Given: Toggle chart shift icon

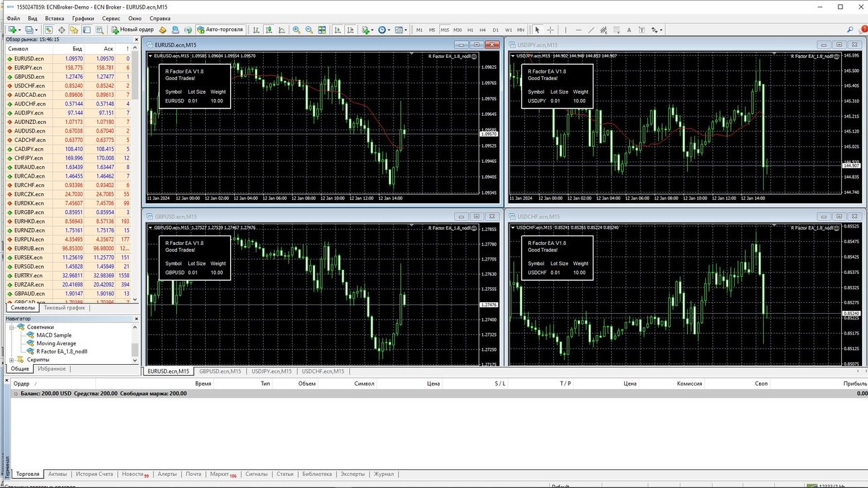Looking at the screenshot, I should [x=351, y=30].
